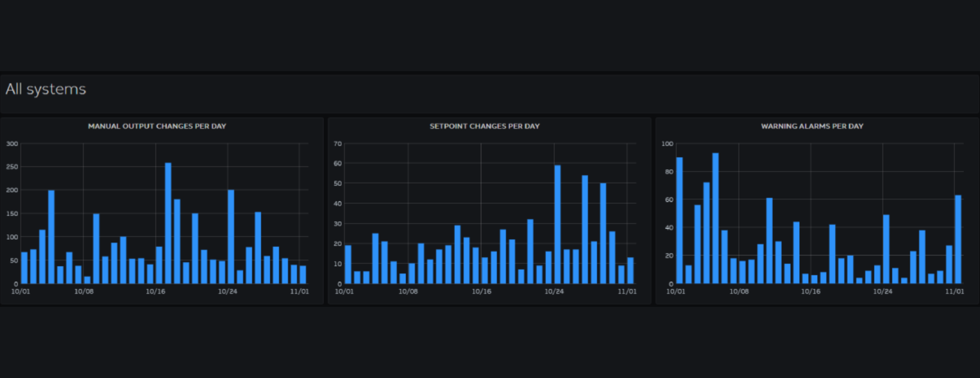
Task: Click the "10/16" date label under Manual Output chart
Action: pos(156,291)
